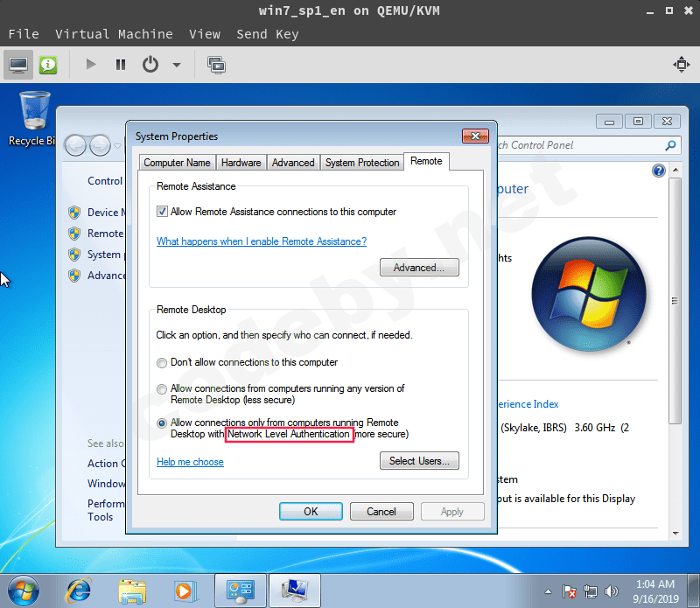Viewport: 700px width, 608px height.
Task: Click the Device Manager shield icon
Action: click(x=74, y=213)
